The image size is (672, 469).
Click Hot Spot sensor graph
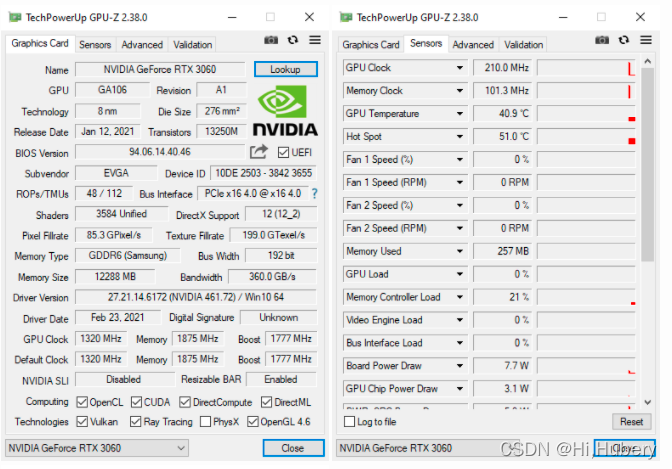586,136
